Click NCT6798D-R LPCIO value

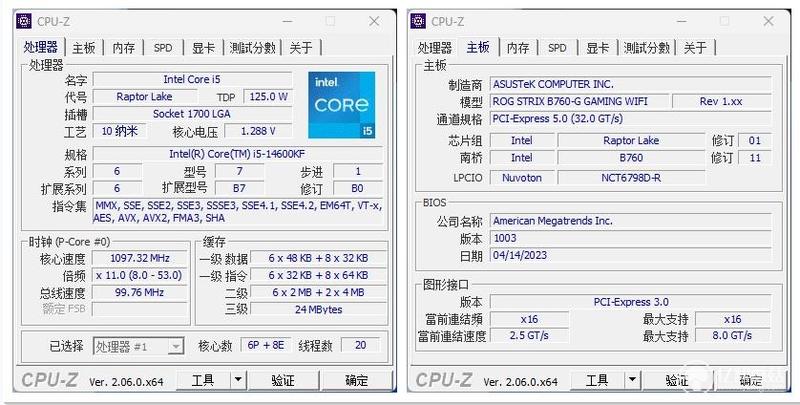coord(631,178)
